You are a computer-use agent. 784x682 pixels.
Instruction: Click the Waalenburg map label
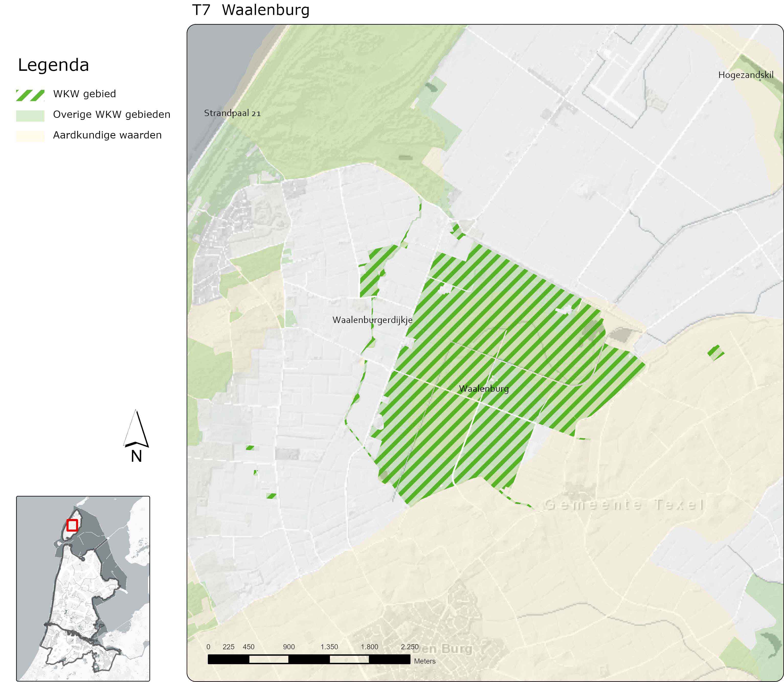[484, 389]
